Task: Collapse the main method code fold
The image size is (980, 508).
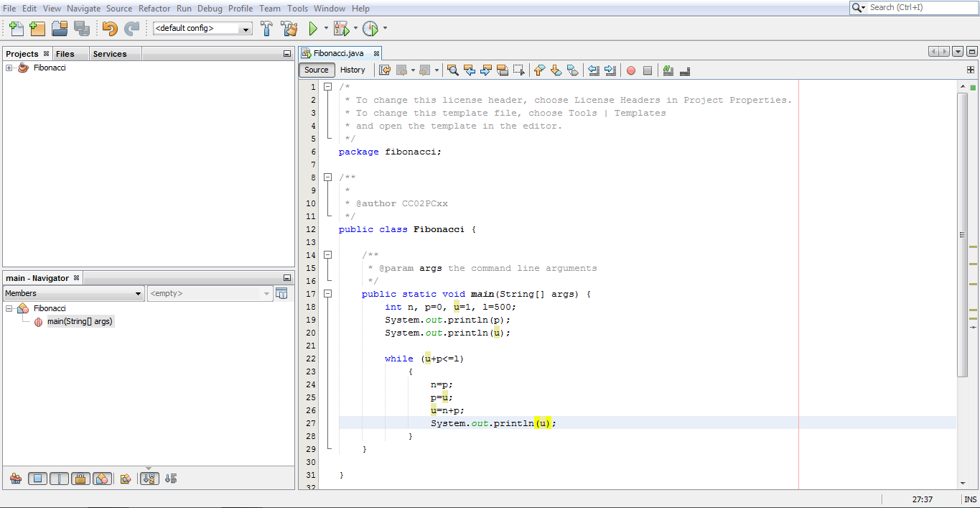Action: pos(327,293)
